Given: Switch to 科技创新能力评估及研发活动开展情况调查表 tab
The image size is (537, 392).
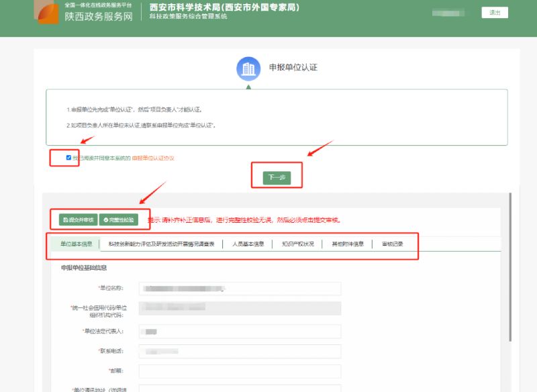Looking at the screenshot, I should tap(161, 244).
